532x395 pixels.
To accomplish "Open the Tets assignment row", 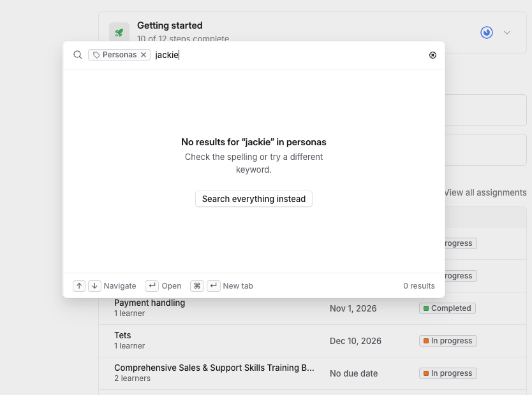I will pos(312,341).
